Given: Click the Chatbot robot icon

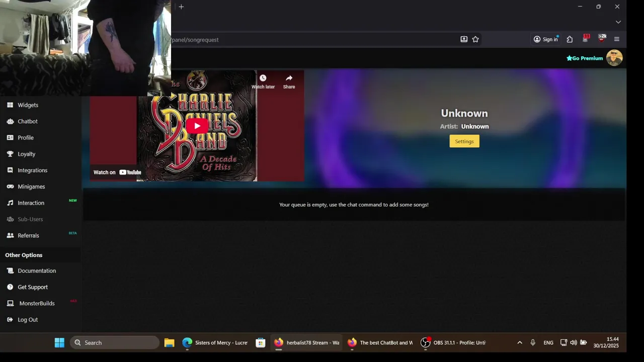Looking at the screenshot, I should point(10,121).
